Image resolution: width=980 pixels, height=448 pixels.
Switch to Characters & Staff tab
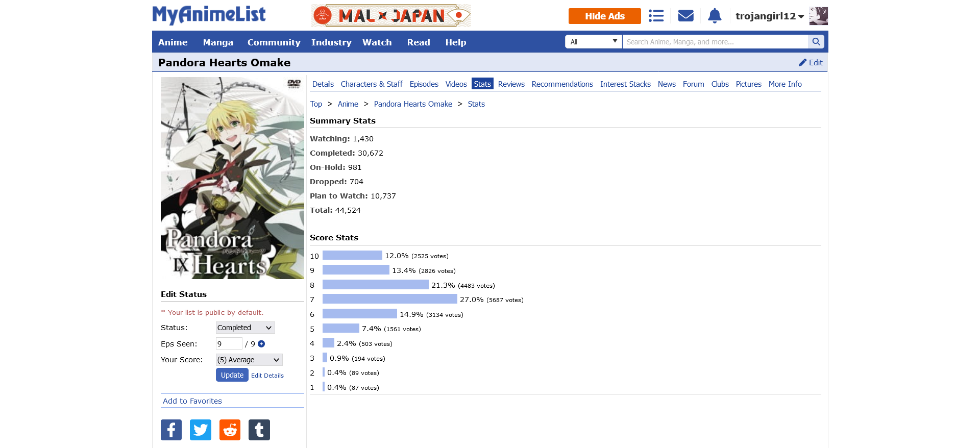click(x=372, y=84)
